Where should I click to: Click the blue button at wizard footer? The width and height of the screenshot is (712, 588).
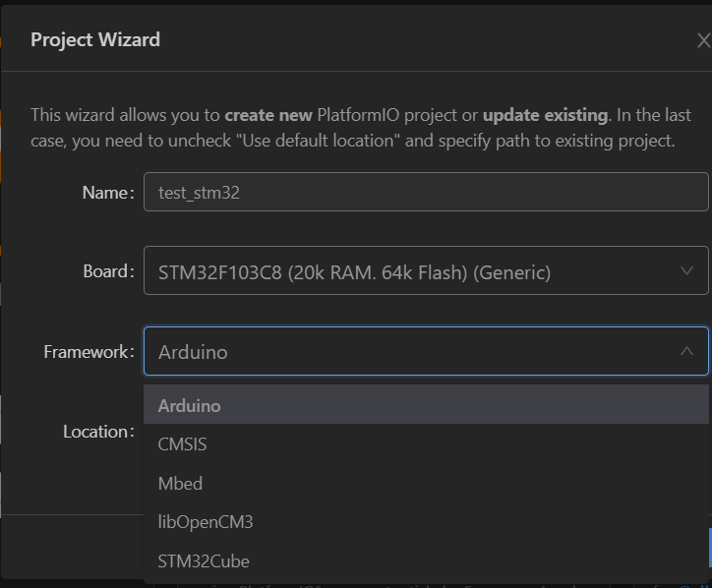(x=709, y=547)
